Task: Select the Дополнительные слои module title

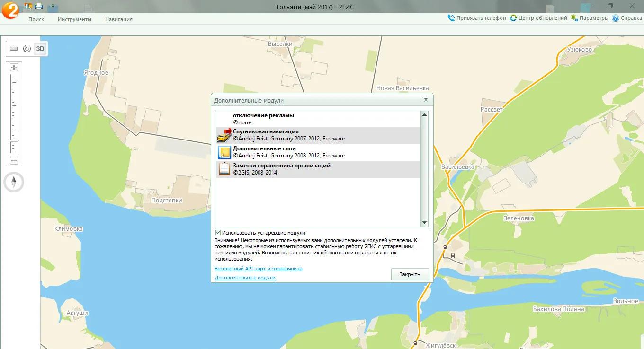Action: [264, 148]
